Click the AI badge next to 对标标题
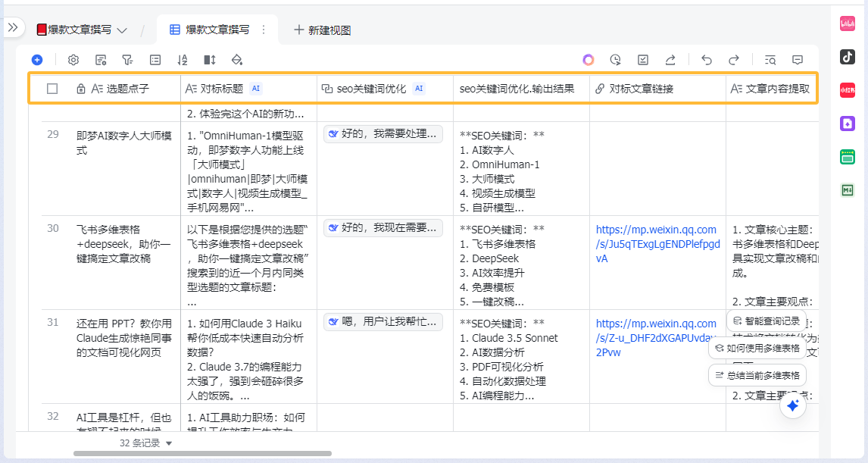 tap(256, 88)
